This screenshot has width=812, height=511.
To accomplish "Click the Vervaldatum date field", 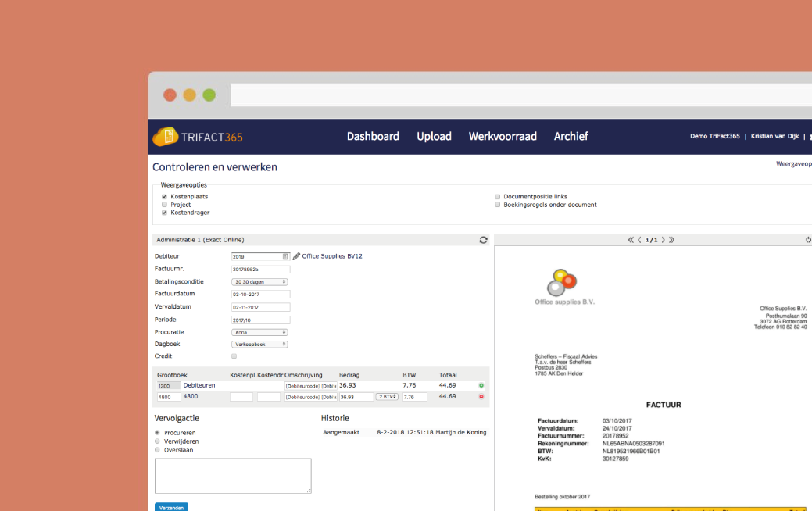I will click(x=260, y=307).
